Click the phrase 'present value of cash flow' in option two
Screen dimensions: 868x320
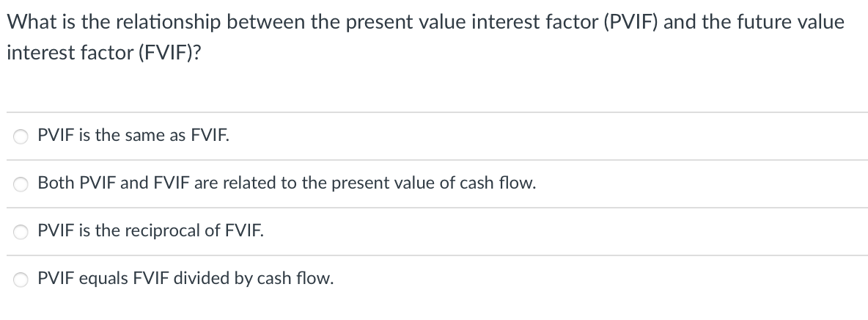pyautogui.click(x=433, y=183)
